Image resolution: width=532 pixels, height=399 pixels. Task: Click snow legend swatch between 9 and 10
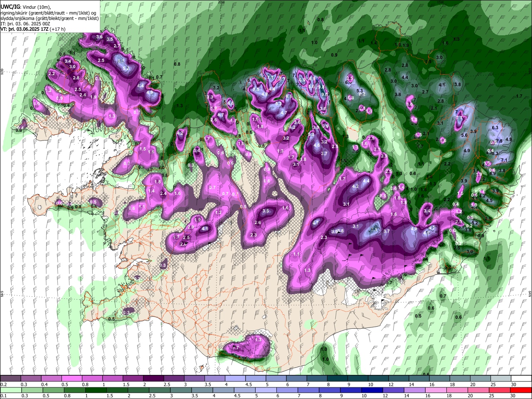pyautogui.click(x=358, y=379)
